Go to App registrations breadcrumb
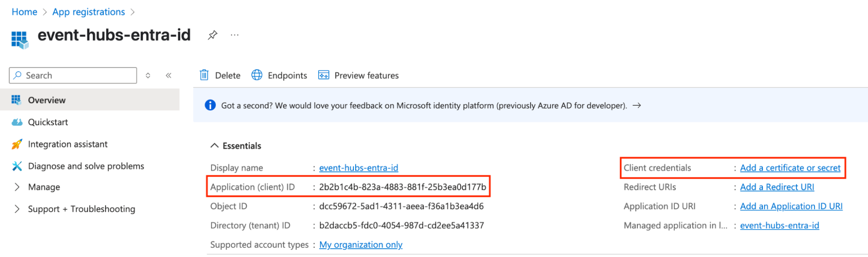Viewport: 868px width, 257px height. click(89, 12)
